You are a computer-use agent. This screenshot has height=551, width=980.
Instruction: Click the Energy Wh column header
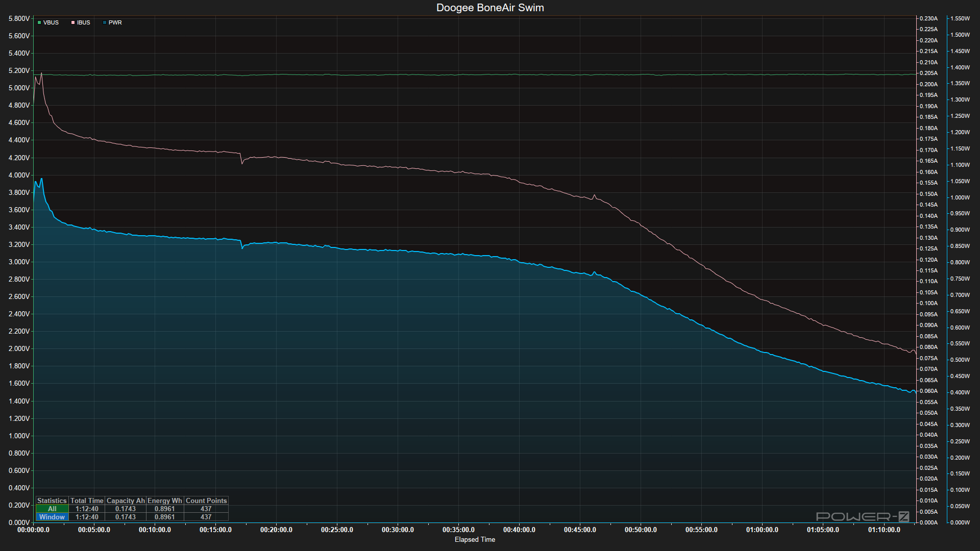pos(165,500)
